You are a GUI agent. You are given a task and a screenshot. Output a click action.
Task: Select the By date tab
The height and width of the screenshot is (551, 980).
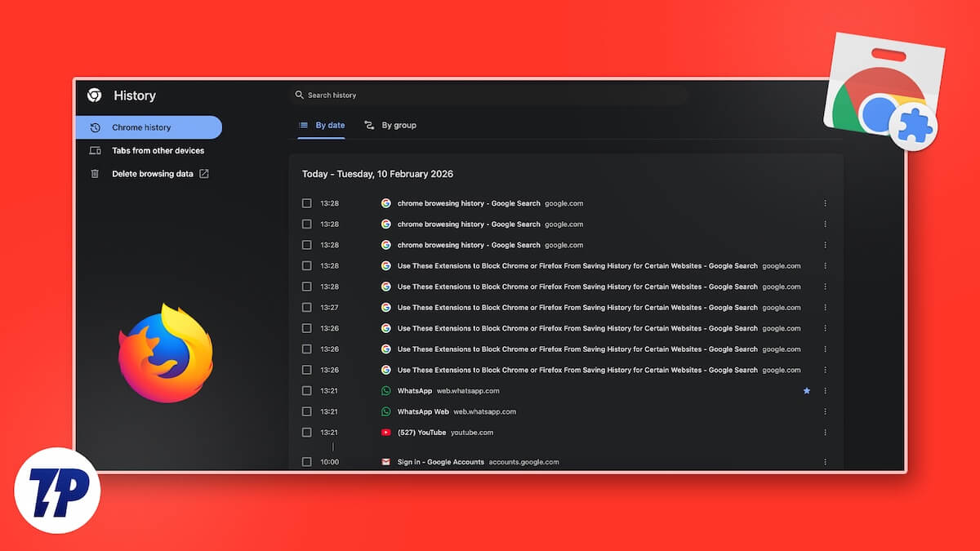[324, 125]
